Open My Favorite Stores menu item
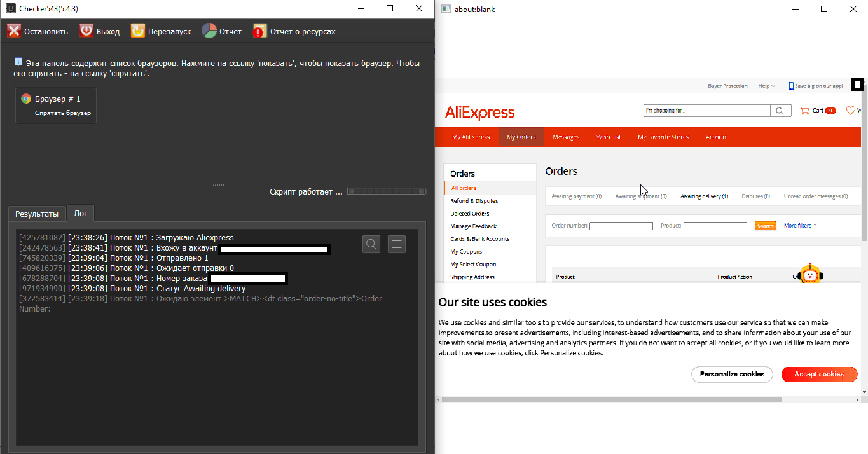Image resolution: width=868 pixels, height=454 pixels. point(663,137)
